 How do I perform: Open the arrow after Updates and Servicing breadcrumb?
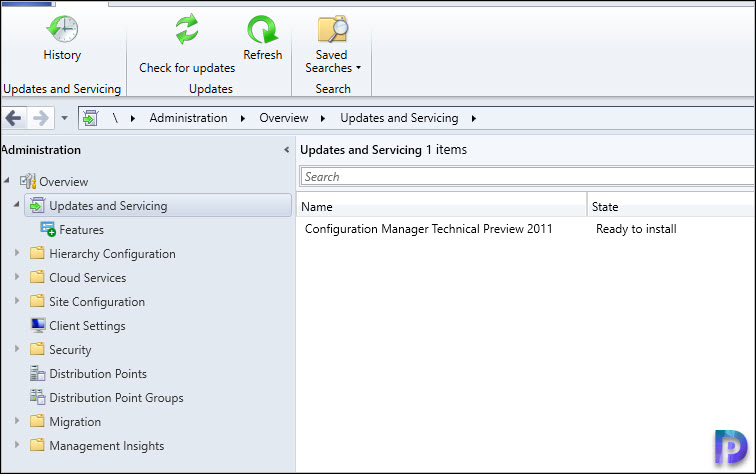click(x=473, y=119)
